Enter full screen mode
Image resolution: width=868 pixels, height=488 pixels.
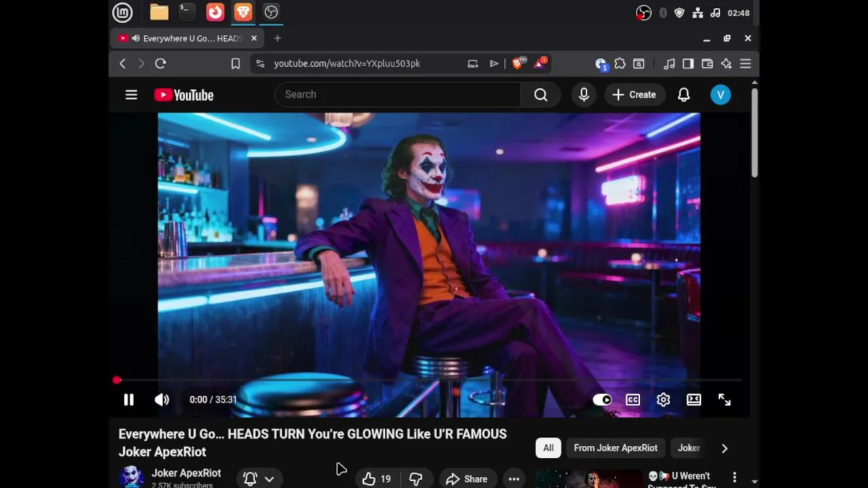pyautogui.click(x=724, y=400)
